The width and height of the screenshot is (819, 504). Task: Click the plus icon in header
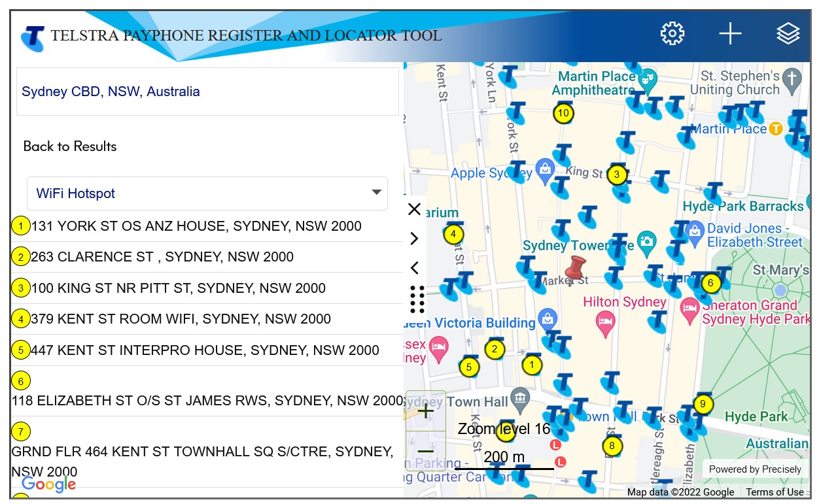(730, 34)
